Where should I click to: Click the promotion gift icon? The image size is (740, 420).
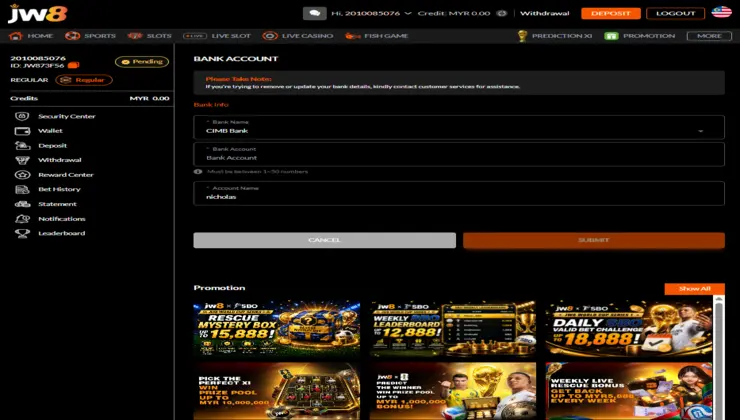point(611,36)
